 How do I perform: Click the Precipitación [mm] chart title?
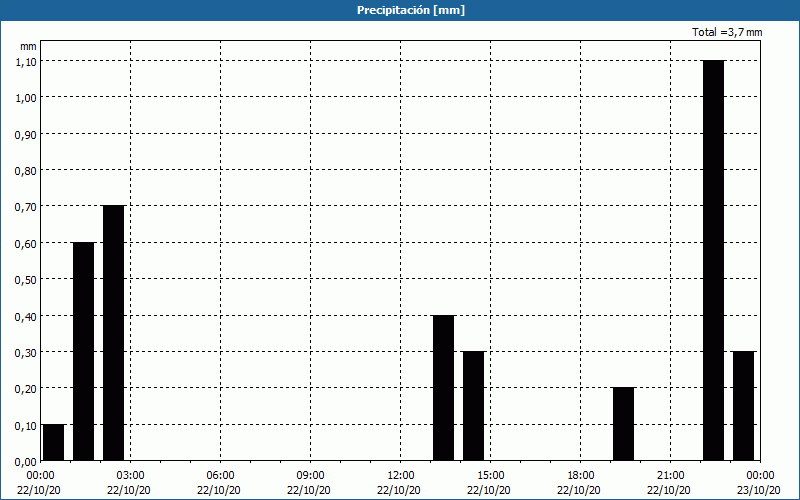point(411,10)
